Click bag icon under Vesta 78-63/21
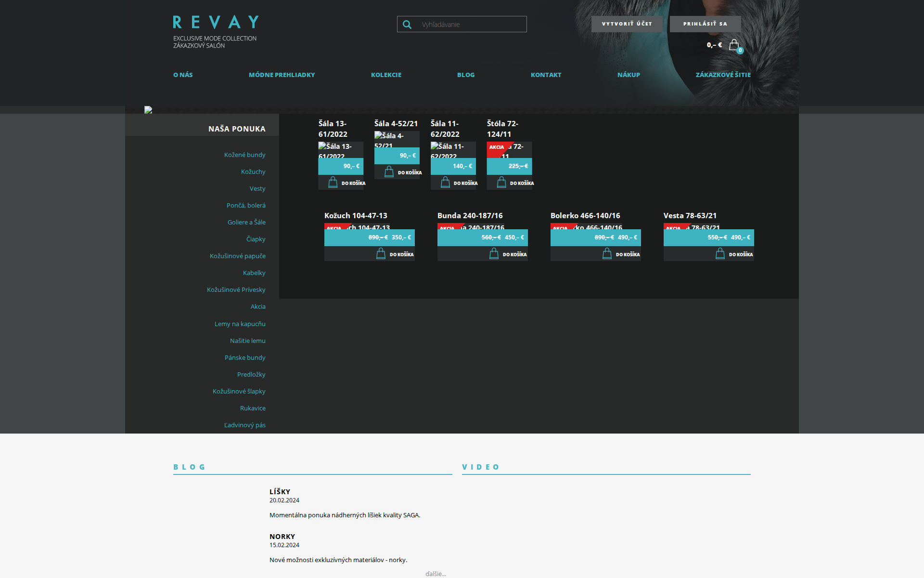The image size is (924, 578). (720, 254)
